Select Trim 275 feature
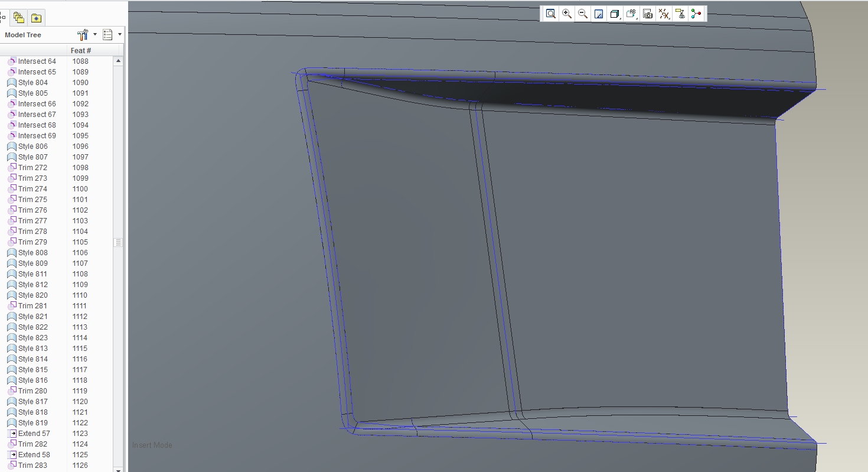868x472 pixels. (32, 200)
